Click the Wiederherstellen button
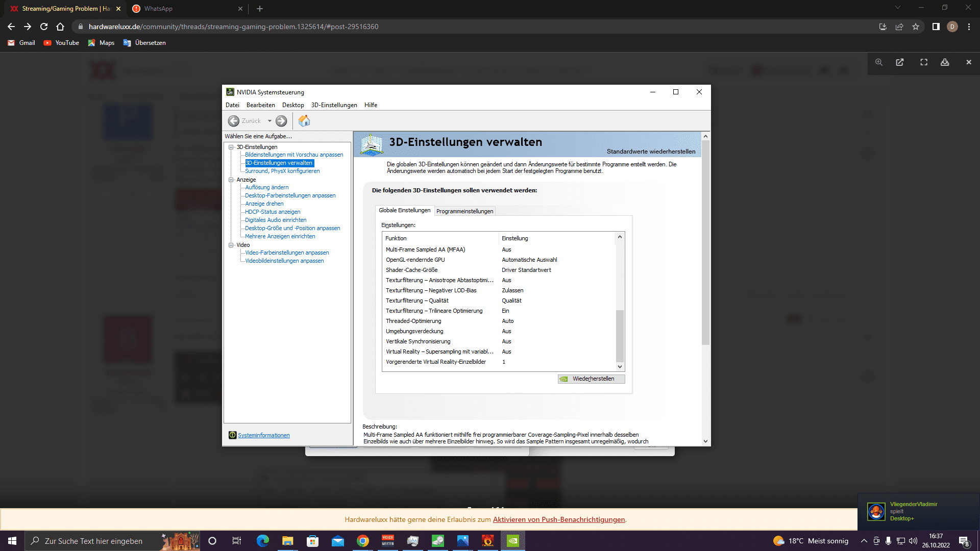 pos(591,379)
